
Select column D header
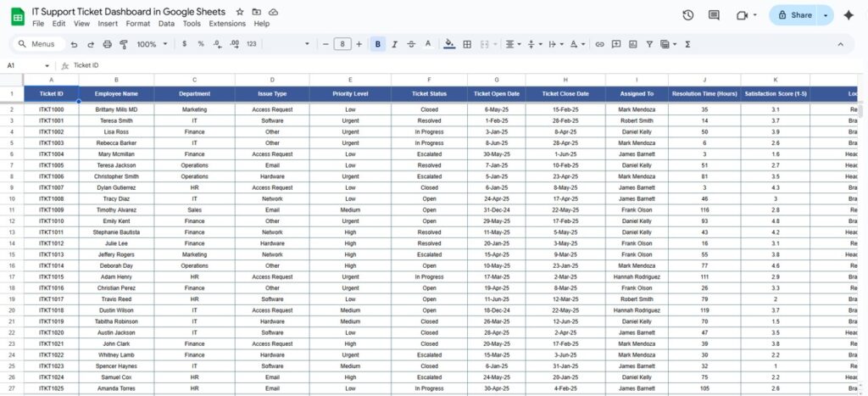click(272, 80)
